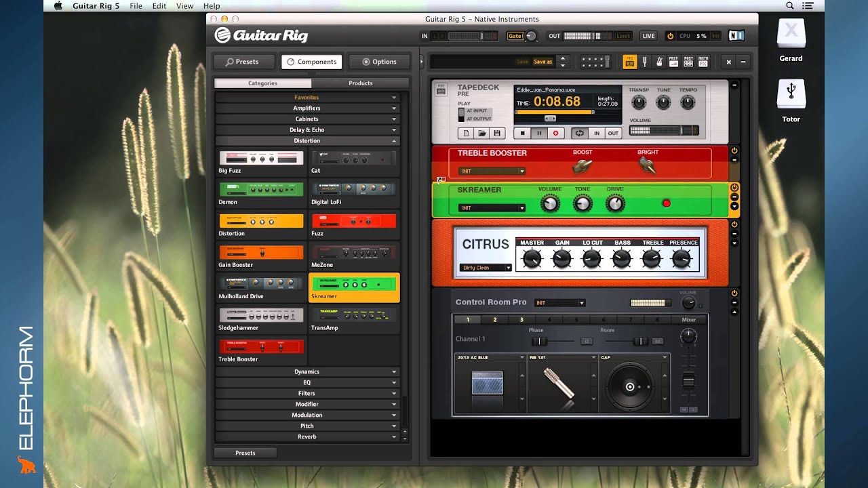Image resolution: width=868 pixels, height=488 pixels.
Task: Toggle the Tapedeck loop button
Action: coord(579,134)
